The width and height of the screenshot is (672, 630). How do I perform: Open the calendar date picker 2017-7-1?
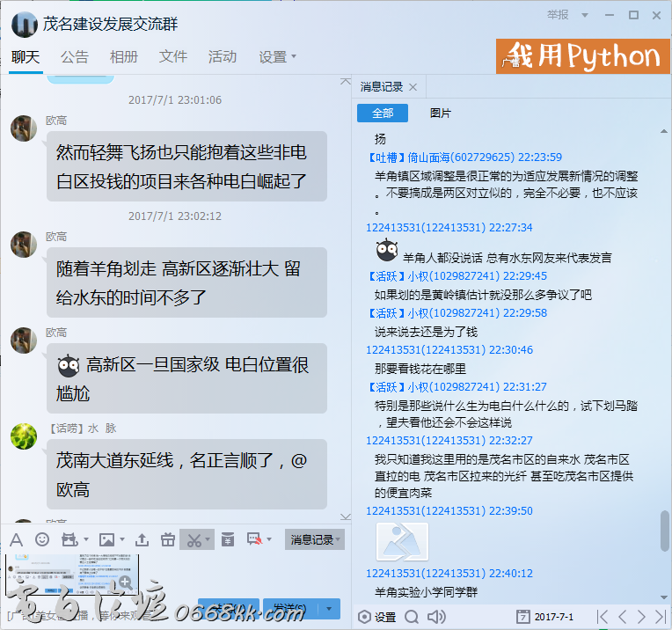(x=545, y=617)
